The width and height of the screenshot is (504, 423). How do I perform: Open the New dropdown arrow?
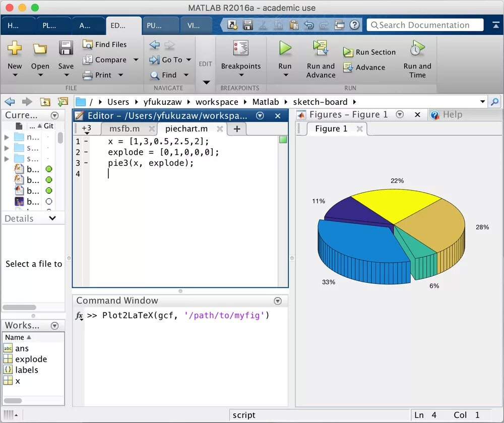pos(15,75)
